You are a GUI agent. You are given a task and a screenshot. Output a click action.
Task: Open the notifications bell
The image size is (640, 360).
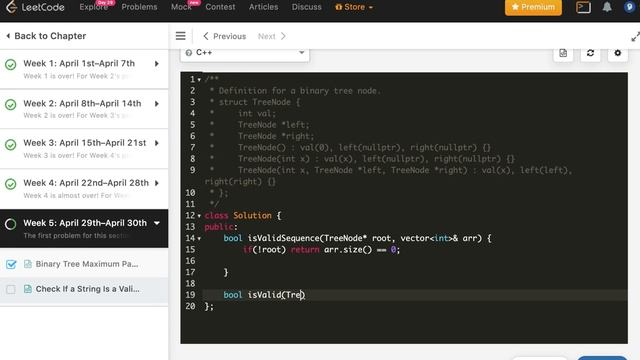coord(607,7)
